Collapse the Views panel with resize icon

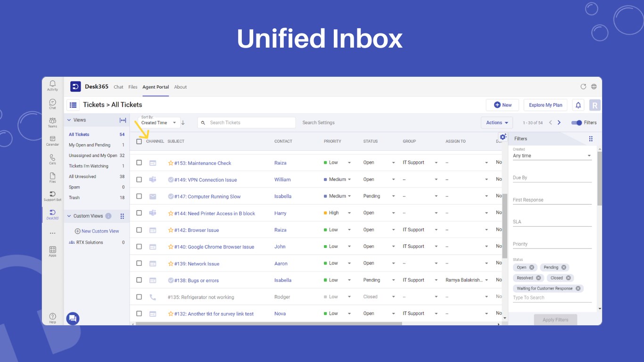click(123, 120)
